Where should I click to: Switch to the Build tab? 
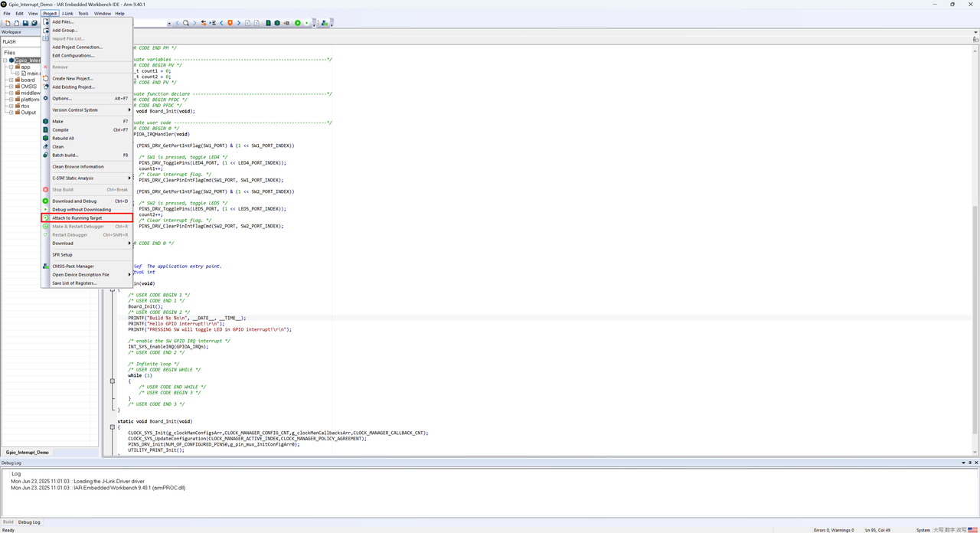(8, 522)
